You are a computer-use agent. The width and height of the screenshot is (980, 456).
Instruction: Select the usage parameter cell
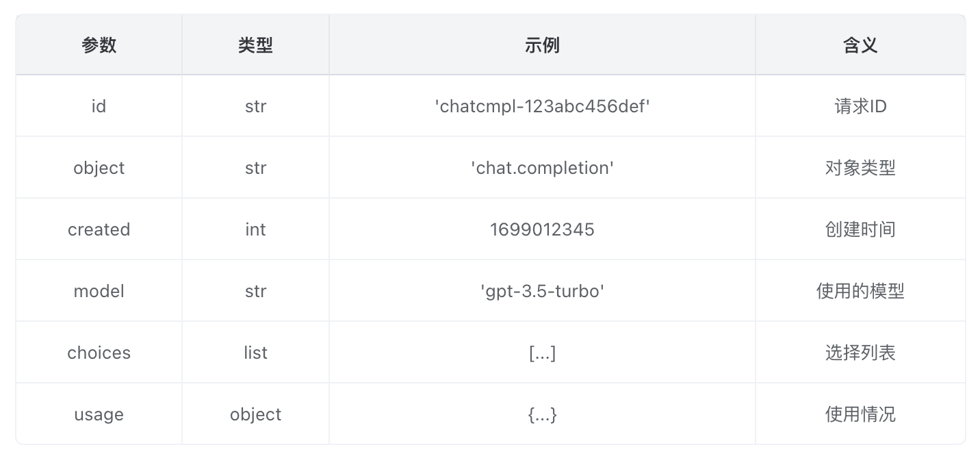point(99,414)
